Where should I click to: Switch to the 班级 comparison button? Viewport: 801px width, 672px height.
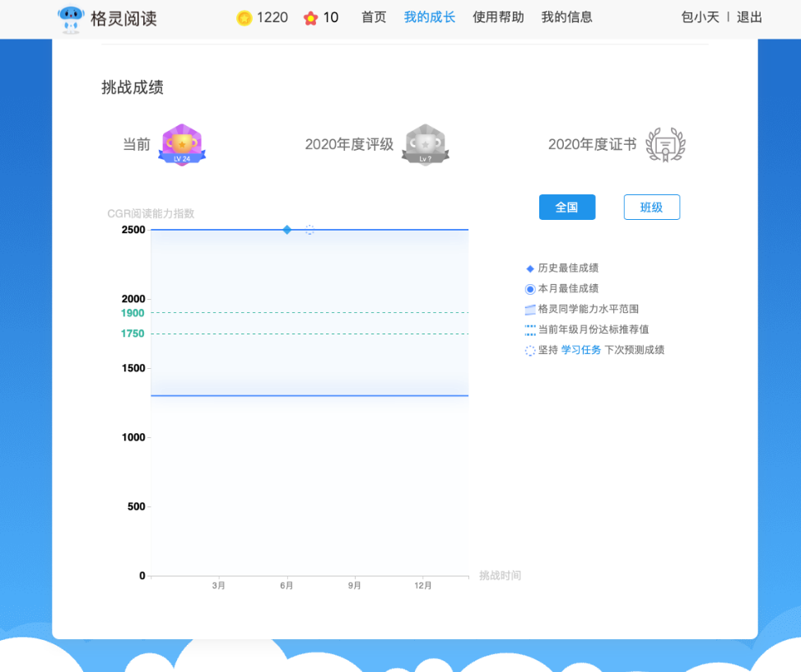coord(652,207)
